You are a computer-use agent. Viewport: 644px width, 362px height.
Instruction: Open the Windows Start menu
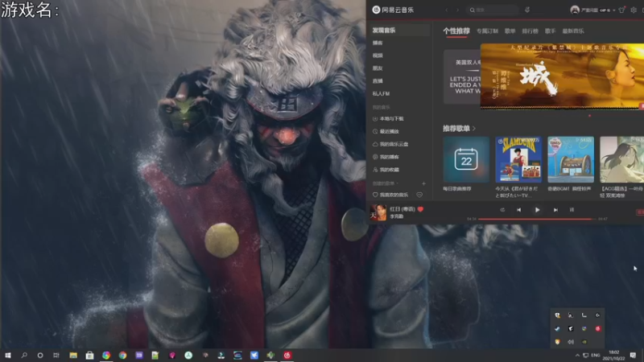point(7,355)
